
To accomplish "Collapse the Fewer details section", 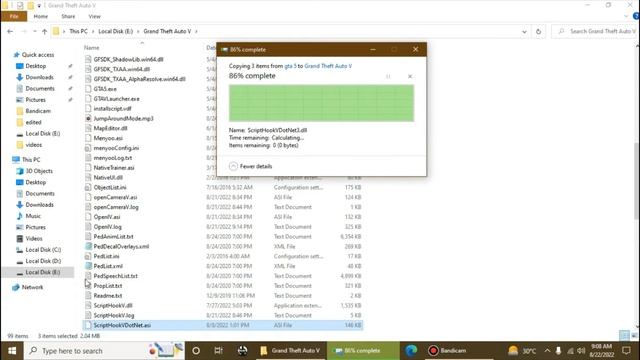I will point(251,166).
